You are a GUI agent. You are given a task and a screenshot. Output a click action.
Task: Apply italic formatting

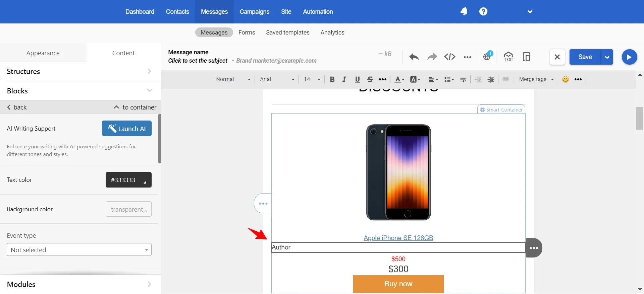[344, 79]
